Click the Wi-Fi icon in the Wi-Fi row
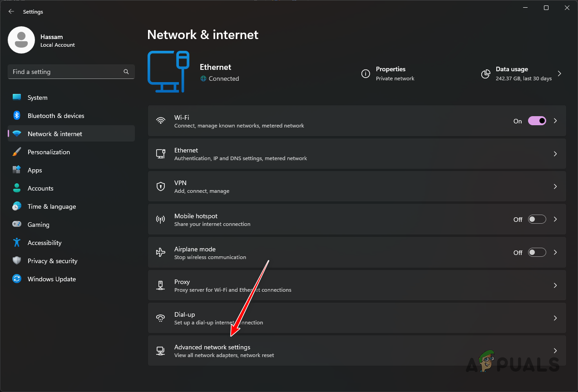This screenshot has height=392, width=578. pyautogui.click(x=160, y=121)
